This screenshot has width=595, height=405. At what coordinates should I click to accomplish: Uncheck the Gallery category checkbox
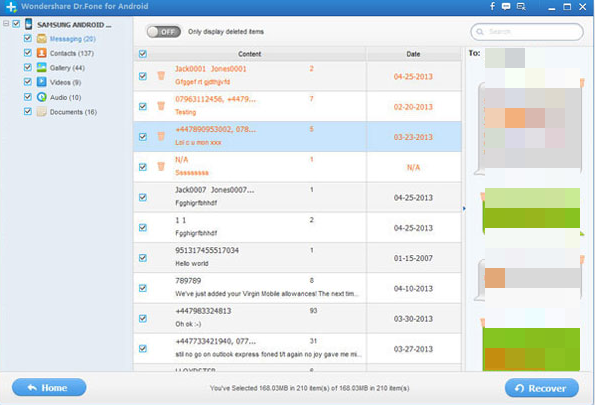coord(27,67)
